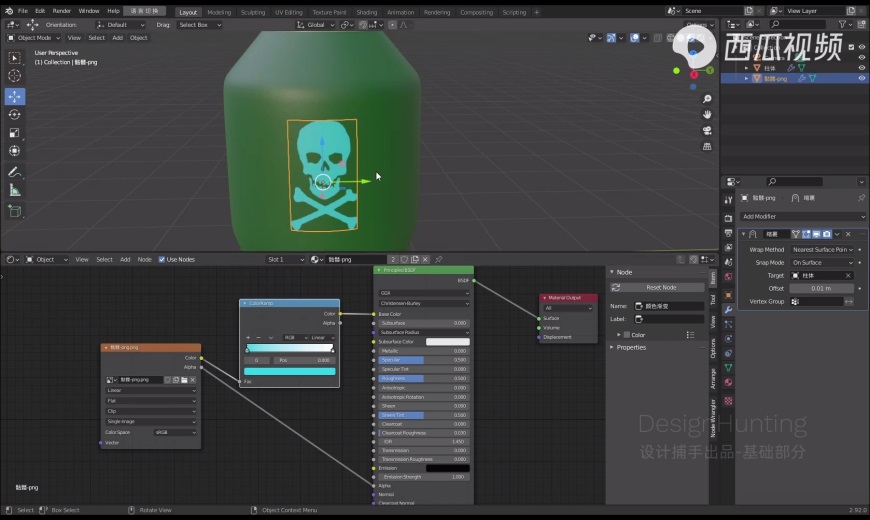
Task: Open the File menu
Action: (23, 11)
